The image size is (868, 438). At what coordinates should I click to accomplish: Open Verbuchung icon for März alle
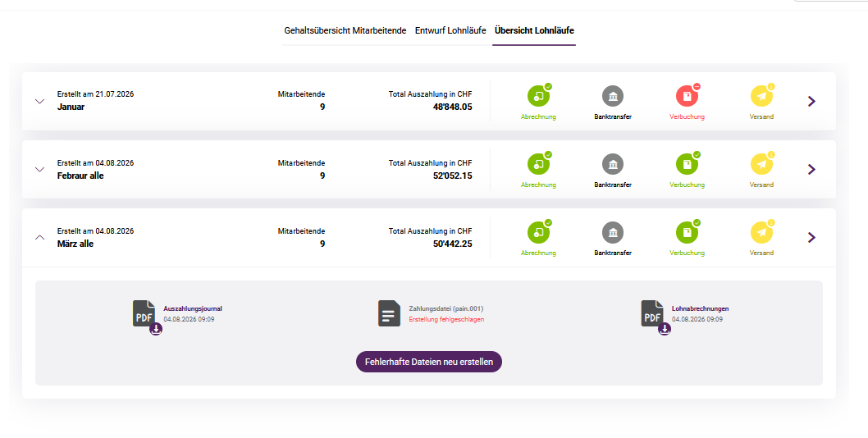pyautogui.click(x=687, y=233)
